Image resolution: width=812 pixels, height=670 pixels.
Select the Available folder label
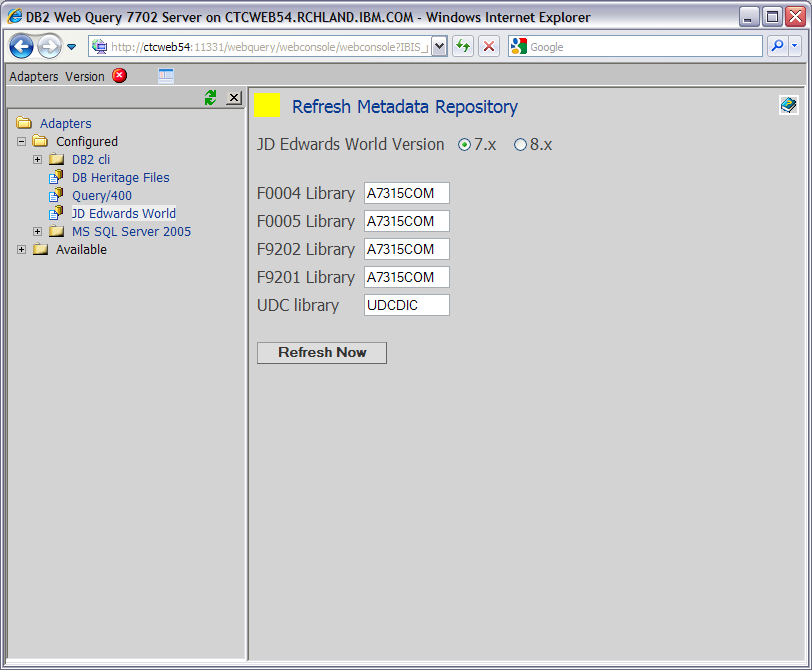[x=81, y=250]
